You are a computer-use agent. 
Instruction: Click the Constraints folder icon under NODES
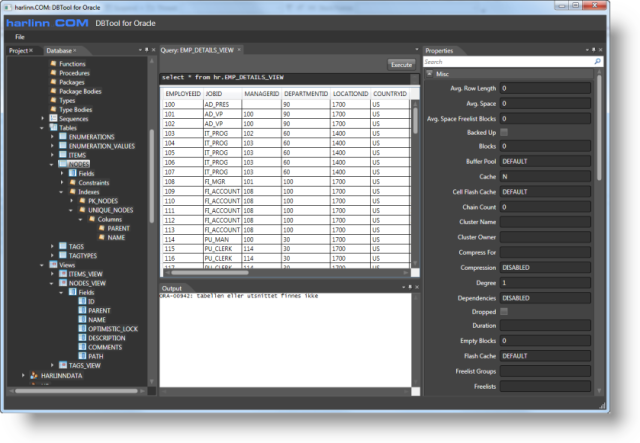73,182
